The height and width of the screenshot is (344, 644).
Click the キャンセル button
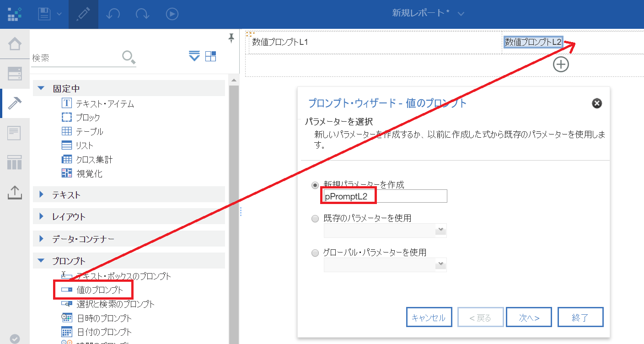429,317
